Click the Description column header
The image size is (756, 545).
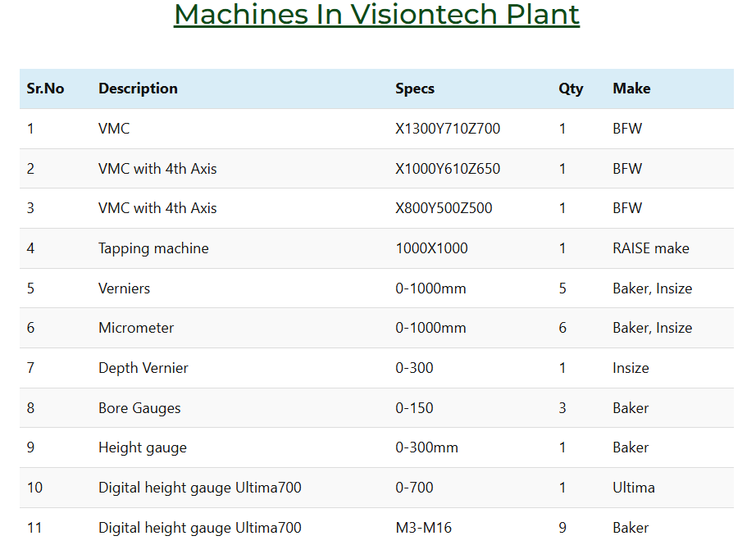coord(138,89)
